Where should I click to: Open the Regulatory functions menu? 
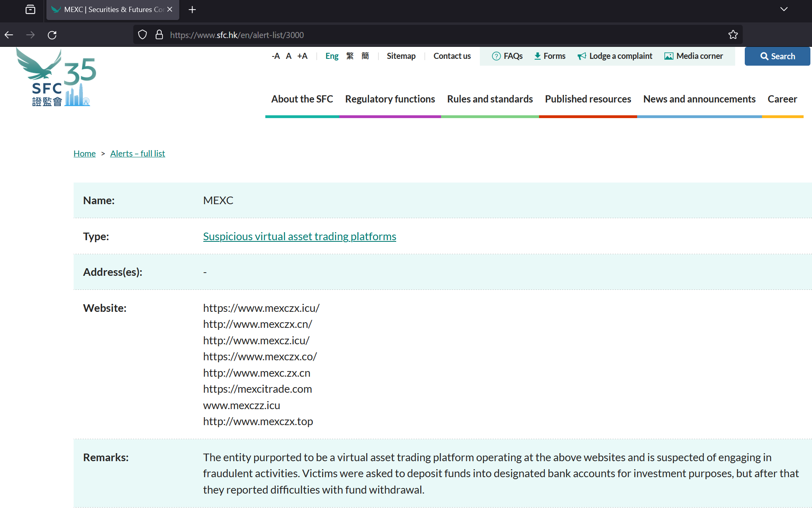390,99
